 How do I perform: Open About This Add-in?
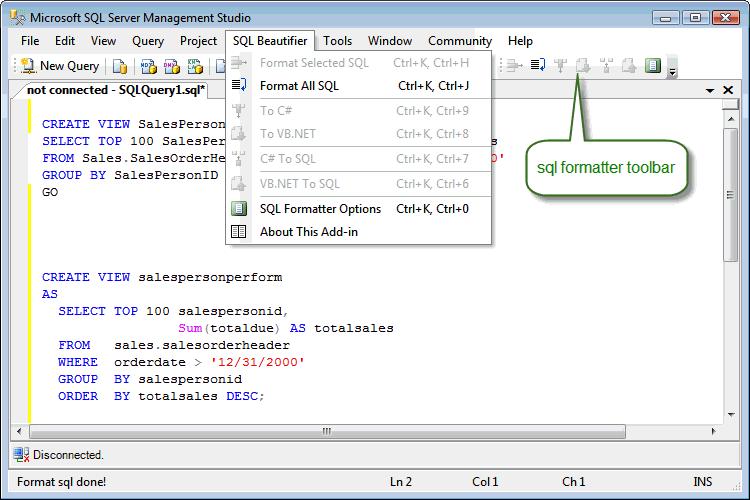pos(358,232)
